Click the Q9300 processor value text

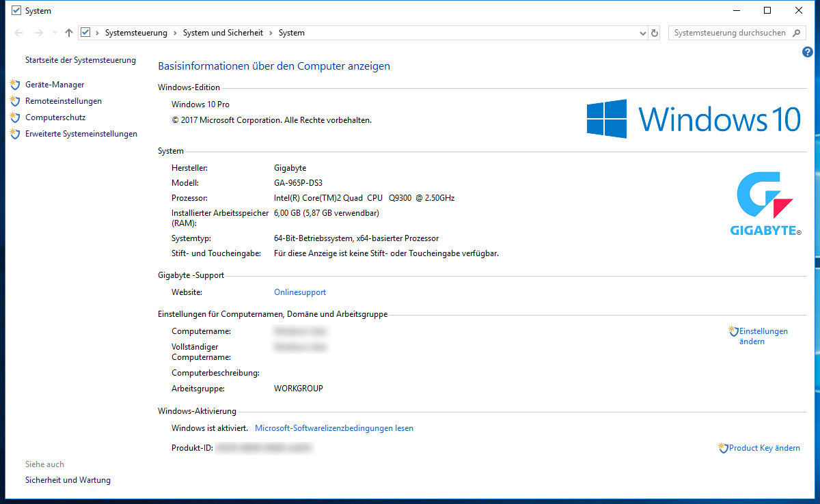[x=364, y=198]
